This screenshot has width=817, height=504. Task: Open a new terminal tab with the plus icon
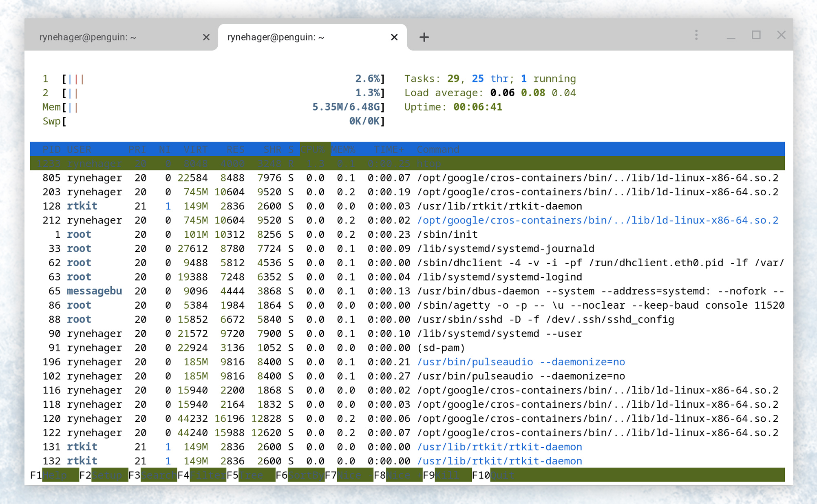[x=424, y=37]
